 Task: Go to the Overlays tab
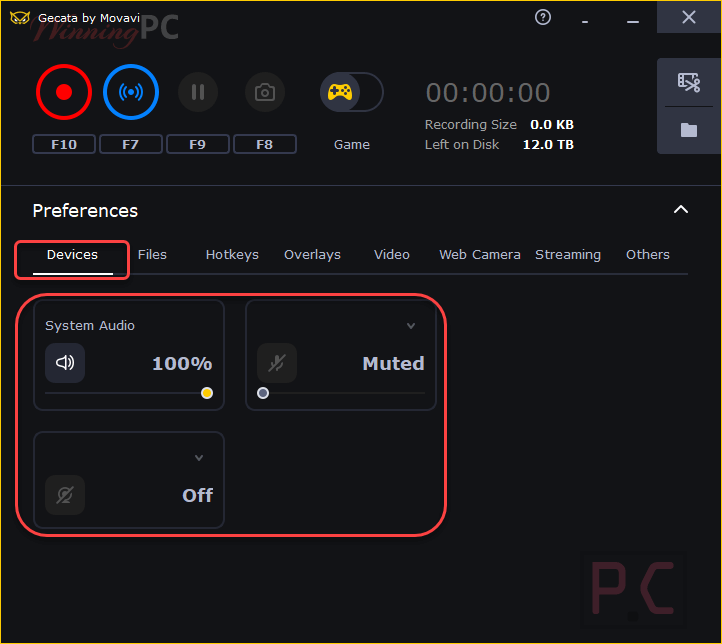click(x=312, y=255)
